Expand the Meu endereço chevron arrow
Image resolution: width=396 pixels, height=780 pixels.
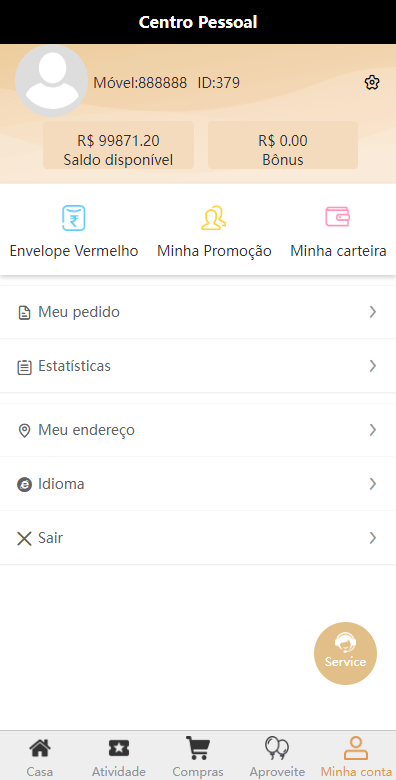point(373,430)
